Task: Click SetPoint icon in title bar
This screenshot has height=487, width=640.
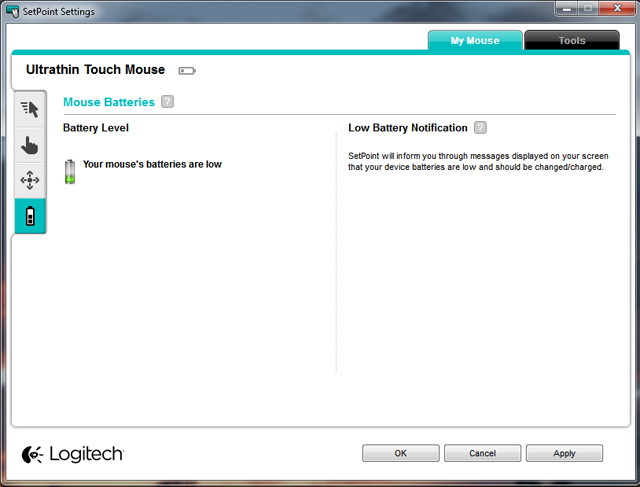Action: [x=13, y=11]
